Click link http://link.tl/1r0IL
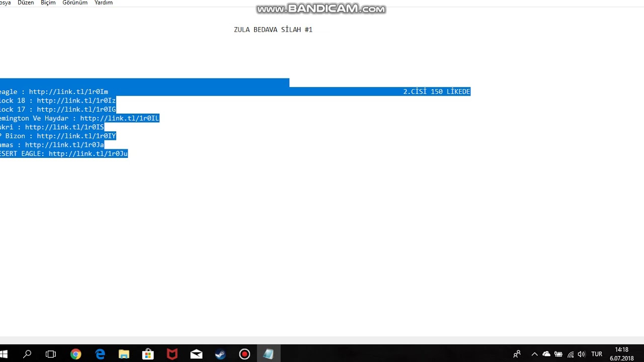644x362 pixels. click(x=119, y=118)
